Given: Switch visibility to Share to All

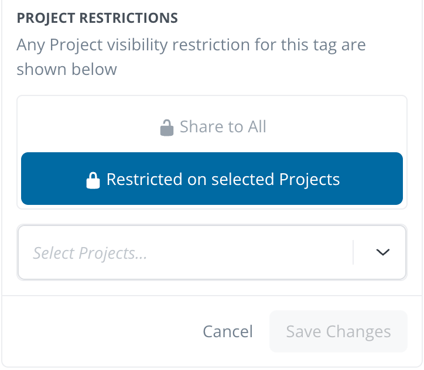Looking at the screenshot, I should click(x=212, y=127).
